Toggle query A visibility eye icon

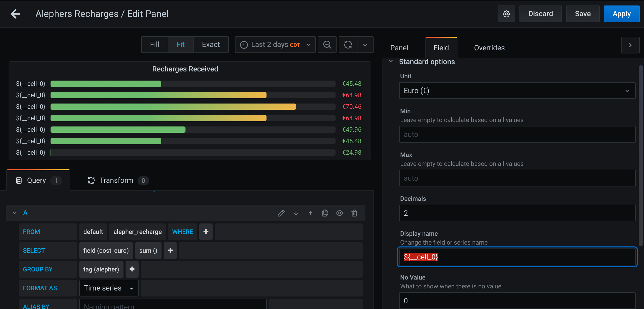pyautogui.click(x=340, y=213)
